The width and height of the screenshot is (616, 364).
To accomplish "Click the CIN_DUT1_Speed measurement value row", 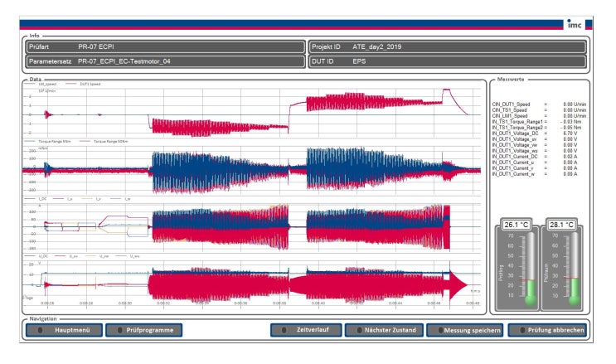I will click(x=539, y=104).
